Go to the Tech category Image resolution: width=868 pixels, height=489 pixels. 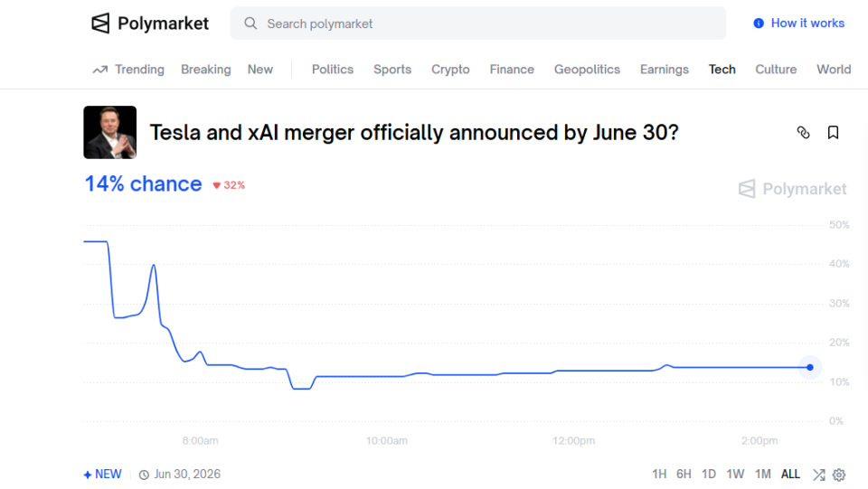[x=722, y=70]
